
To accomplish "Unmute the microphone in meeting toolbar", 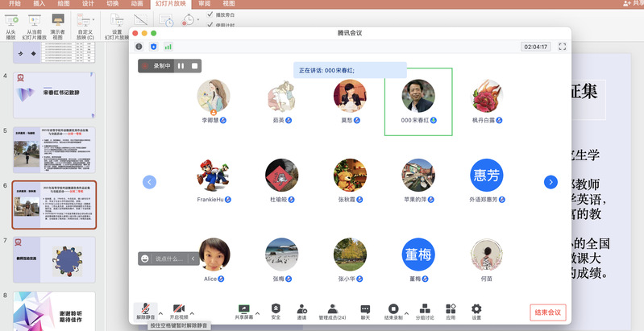I will click(145, 309).
